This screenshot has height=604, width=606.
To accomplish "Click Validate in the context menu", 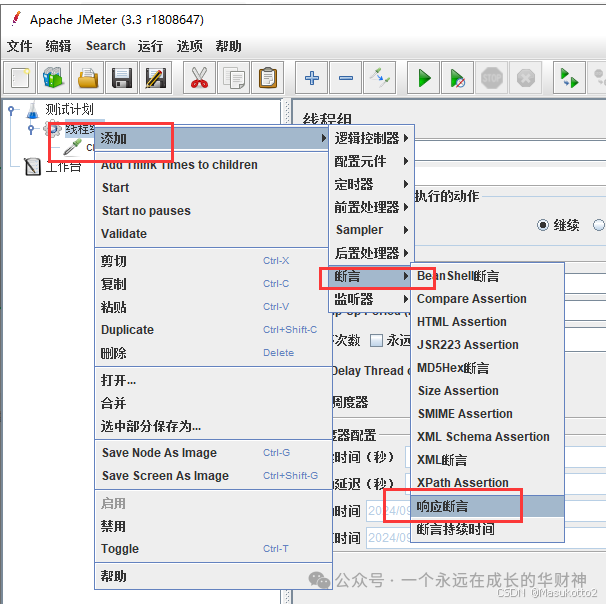I will coord(212,233).
